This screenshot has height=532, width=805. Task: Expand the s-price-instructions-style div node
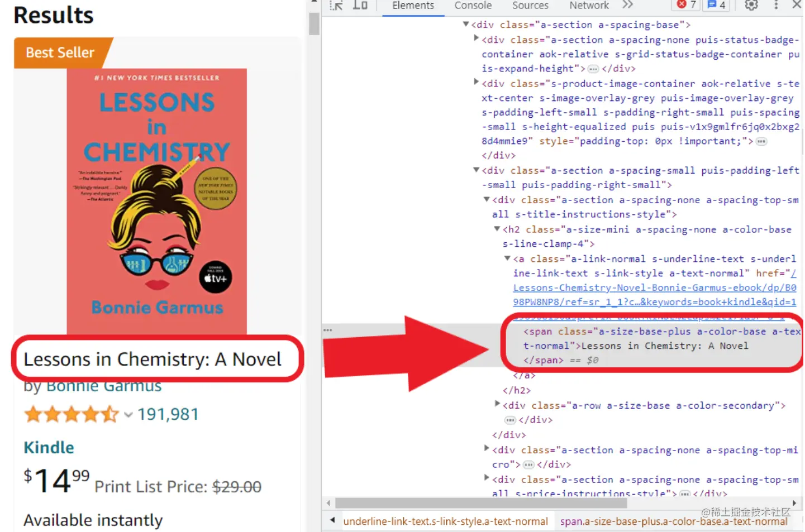[487, 478]
